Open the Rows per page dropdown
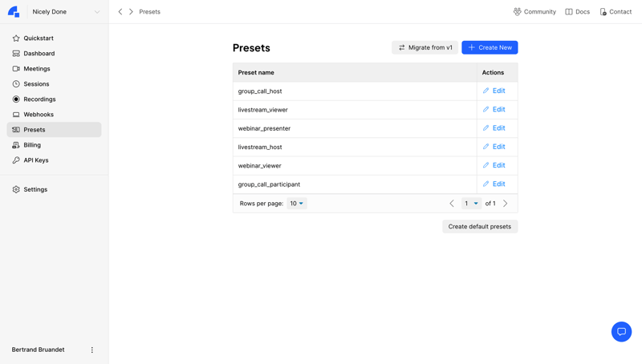642x364 pixels. pyautogui.click(x=297, y=204)
